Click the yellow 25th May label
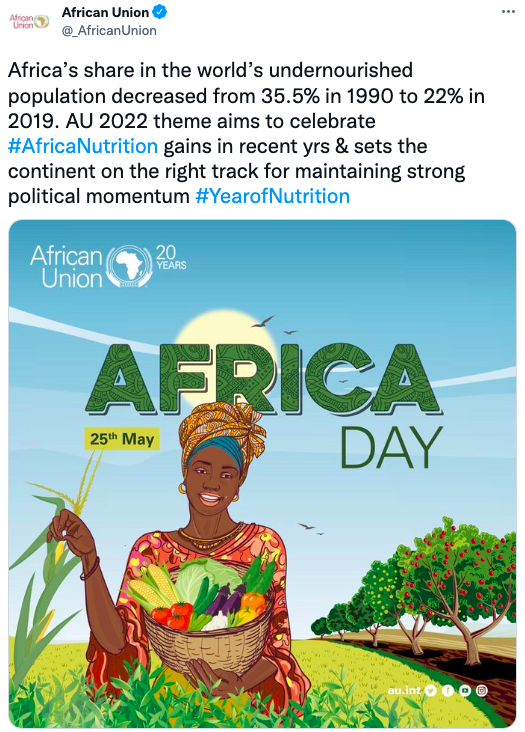 pos(122,439)
